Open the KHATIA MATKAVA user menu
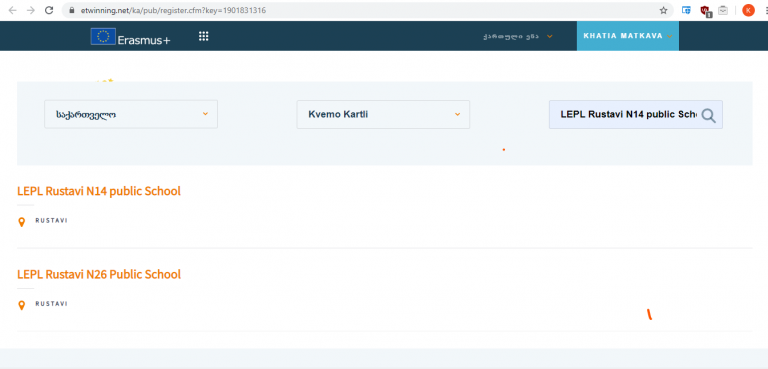 [x=627, y=36]
